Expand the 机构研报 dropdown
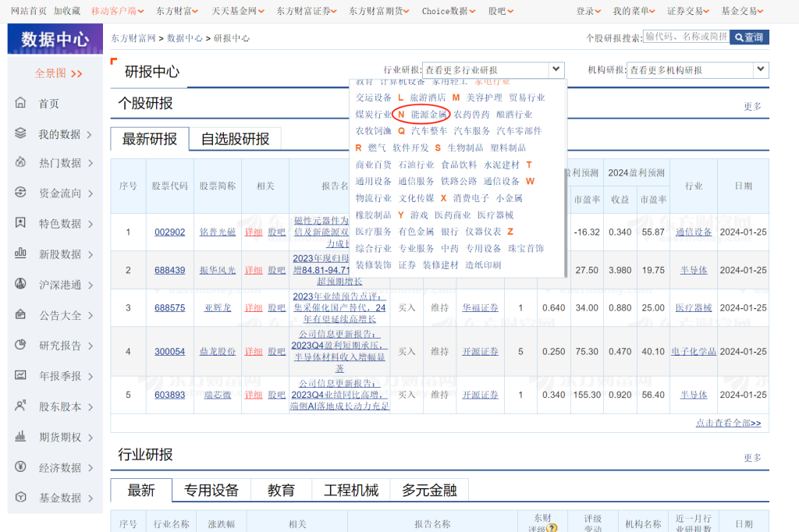This screenshot has width=799, height=532. 761,69
